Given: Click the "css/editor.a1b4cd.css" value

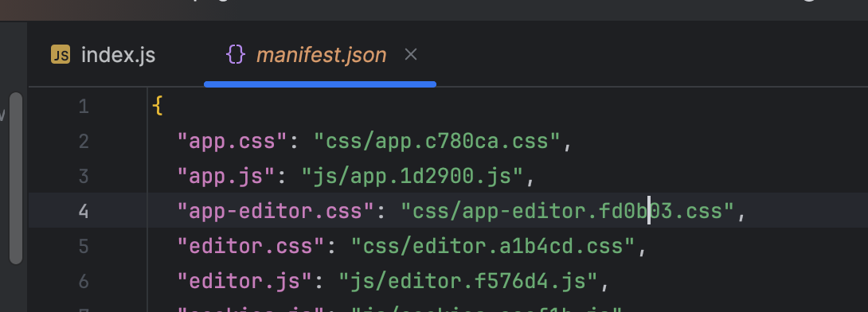Looking at the screenshot, I should pos(493,246).
